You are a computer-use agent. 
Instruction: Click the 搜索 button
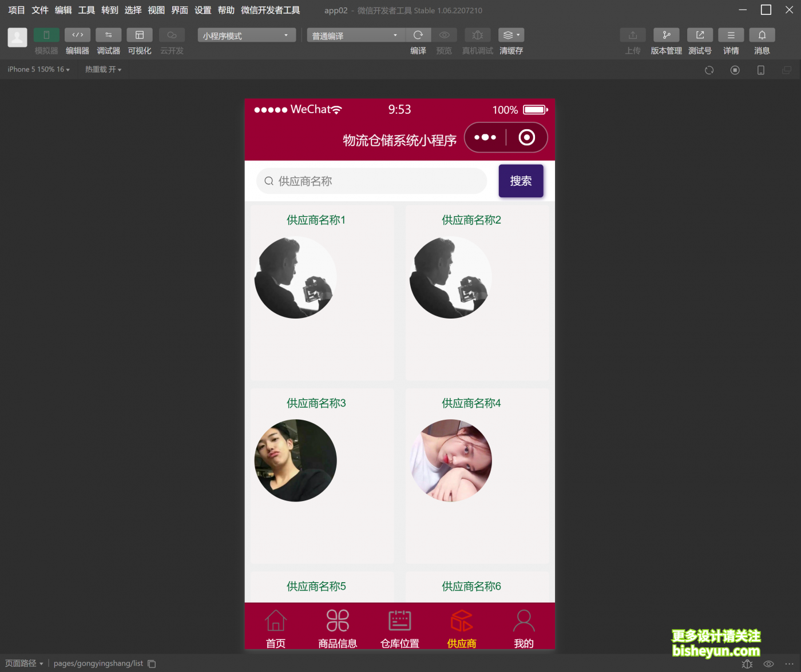point(521,181)
